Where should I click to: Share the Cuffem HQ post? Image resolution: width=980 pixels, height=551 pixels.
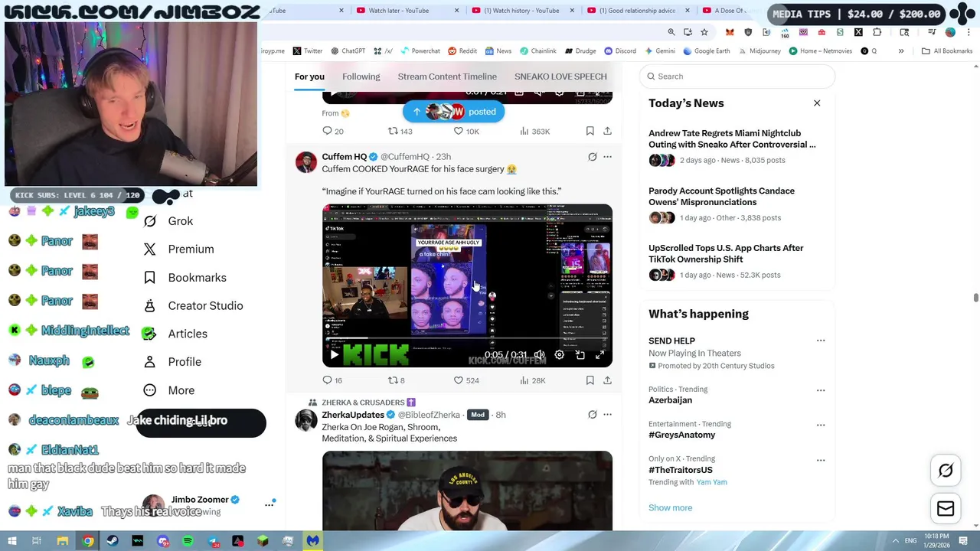click(607, 380)
